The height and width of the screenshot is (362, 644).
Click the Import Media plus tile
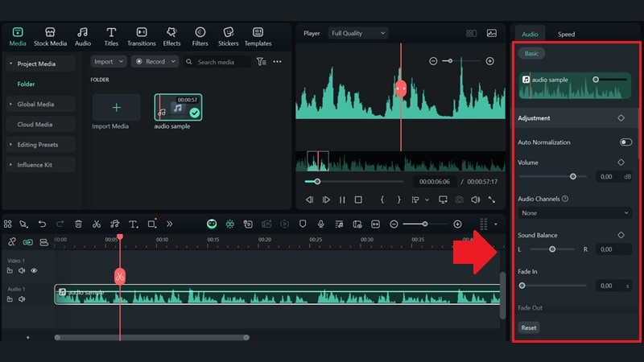point(116,108)
